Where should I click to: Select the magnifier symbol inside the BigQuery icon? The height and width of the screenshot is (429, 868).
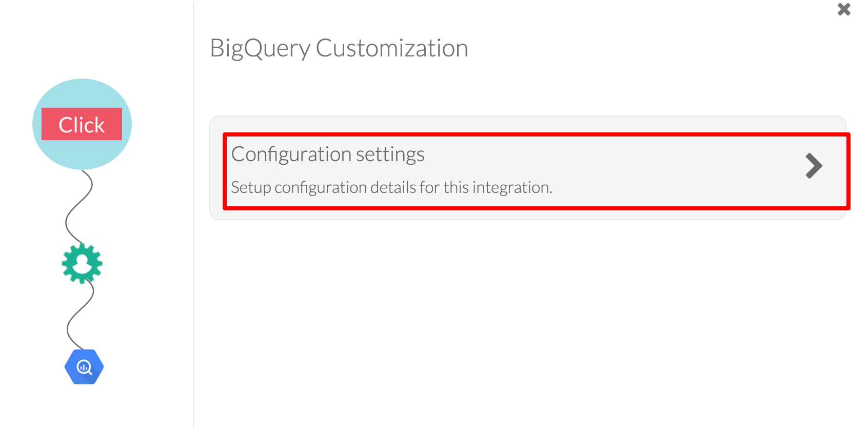point(84,366)
